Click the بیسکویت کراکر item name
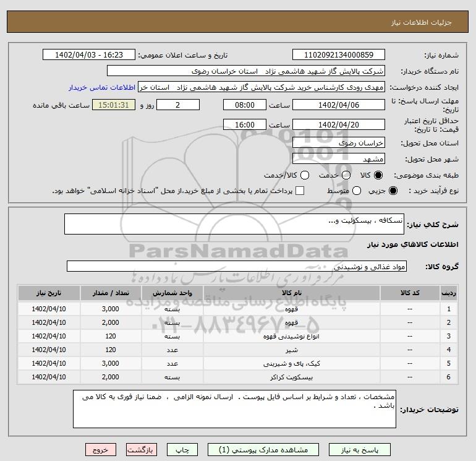This screenshot has height=461, width=476. 291,377
